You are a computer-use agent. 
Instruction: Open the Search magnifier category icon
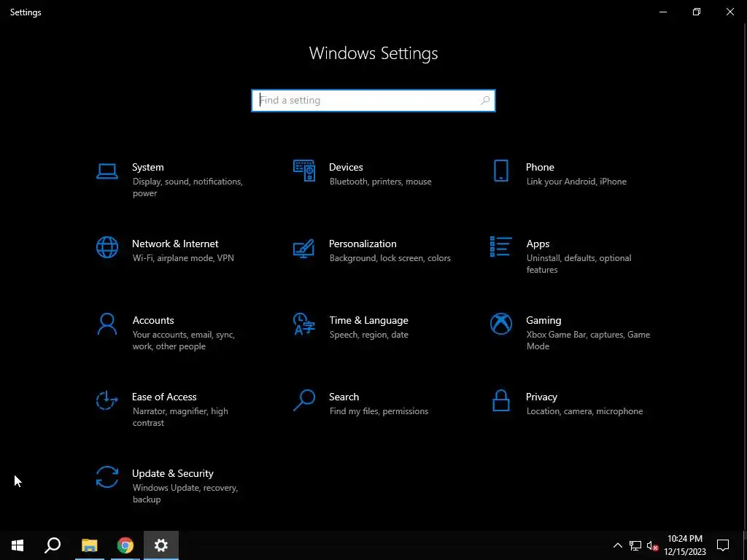(304, 400)
